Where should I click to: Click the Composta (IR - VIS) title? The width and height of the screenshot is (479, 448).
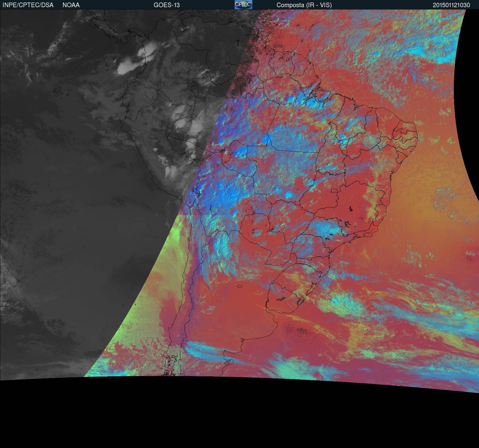click(304, 5)
